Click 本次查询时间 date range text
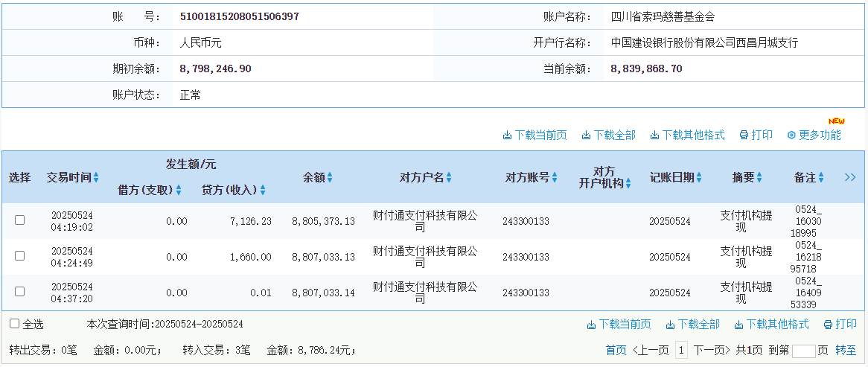The height and width of the screenshot is (367, 868). 165,325
